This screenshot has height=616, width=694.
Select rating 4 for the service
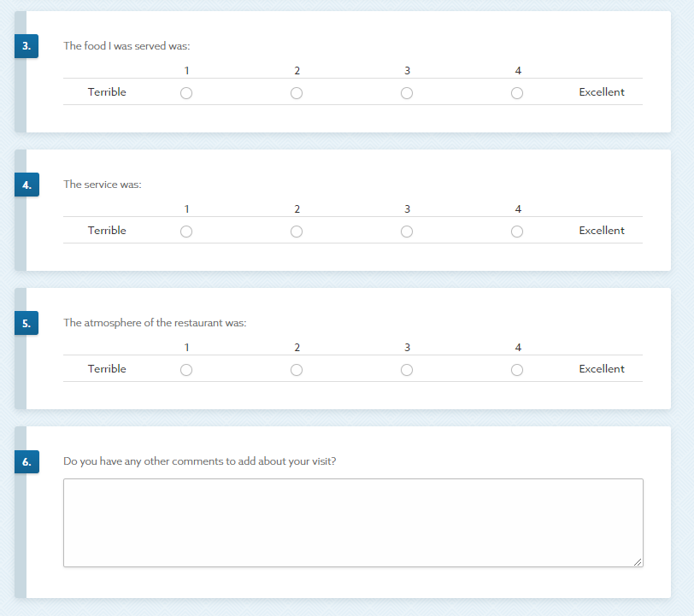click(x=517, y=232)
